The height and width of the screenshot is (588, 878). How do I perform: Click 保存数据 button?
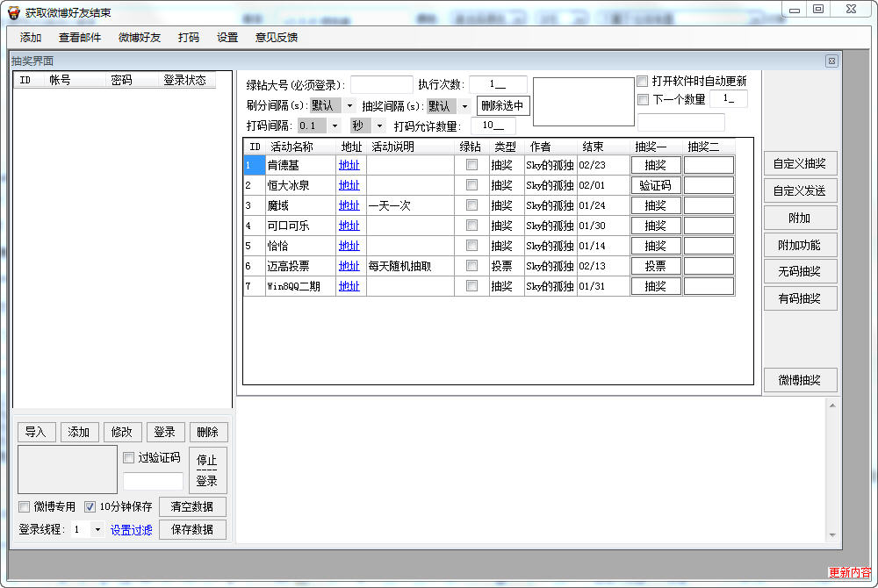[192, 529]
